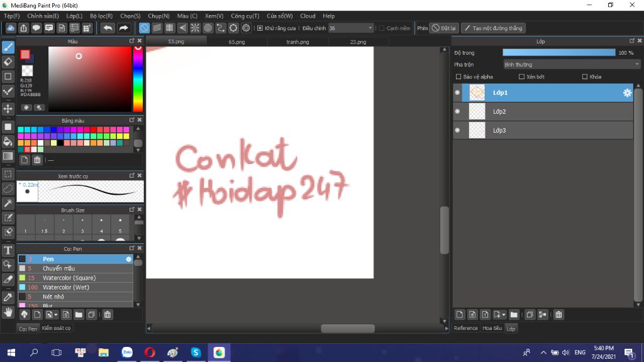Click Tạo một đường thẳng button
Screen dimensions: 644x362
point(493,28)
